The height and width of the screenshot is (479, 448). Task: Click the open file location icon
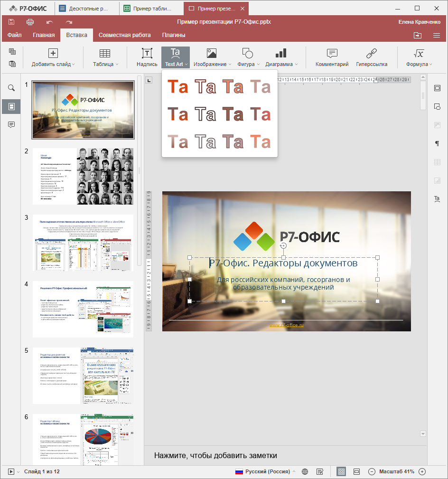(x=418, y=36)
